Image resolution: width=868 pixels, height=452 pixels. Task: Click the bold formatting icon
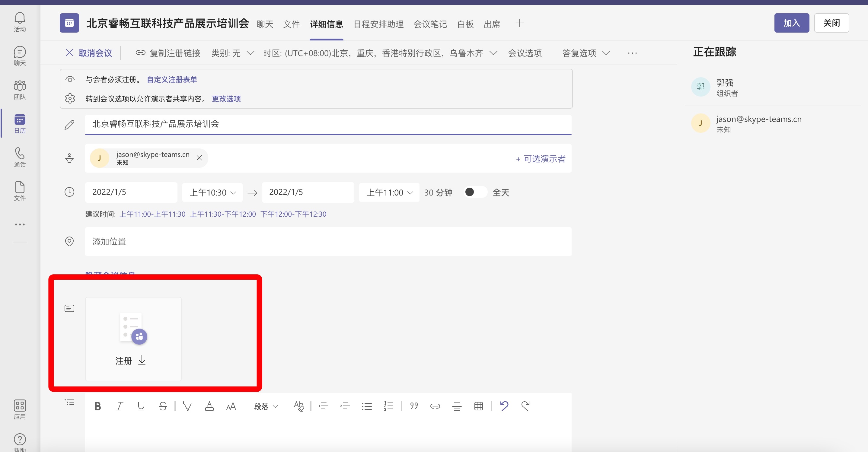click(x=97, y=406)
